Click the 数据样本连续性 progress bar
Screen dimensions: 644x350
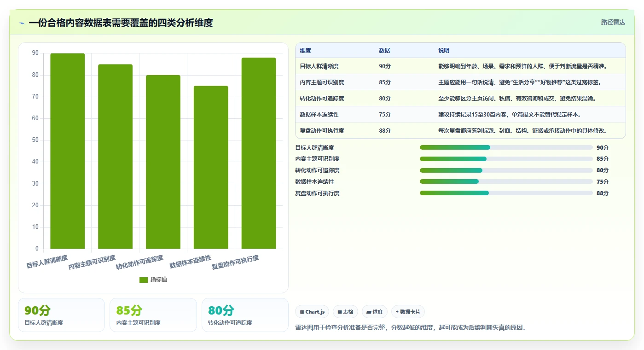pyautogui.click(x=506, y=181)
